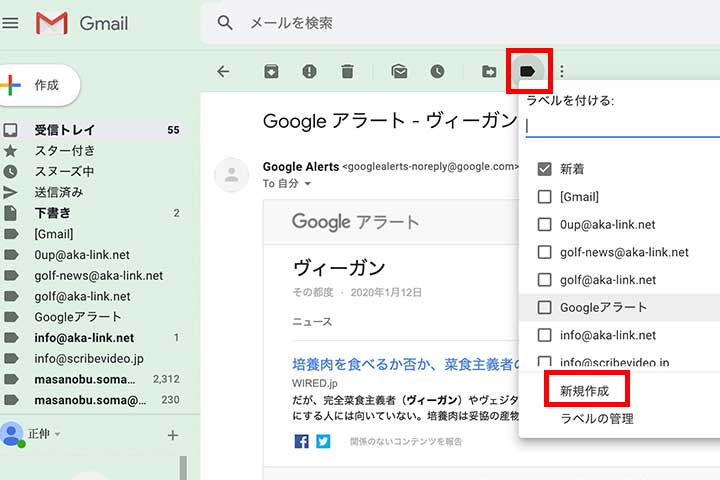Viewport: 720px width, 480px height.
Task: Check the Googleアラート label checkbox
Action: pos(544,307)
